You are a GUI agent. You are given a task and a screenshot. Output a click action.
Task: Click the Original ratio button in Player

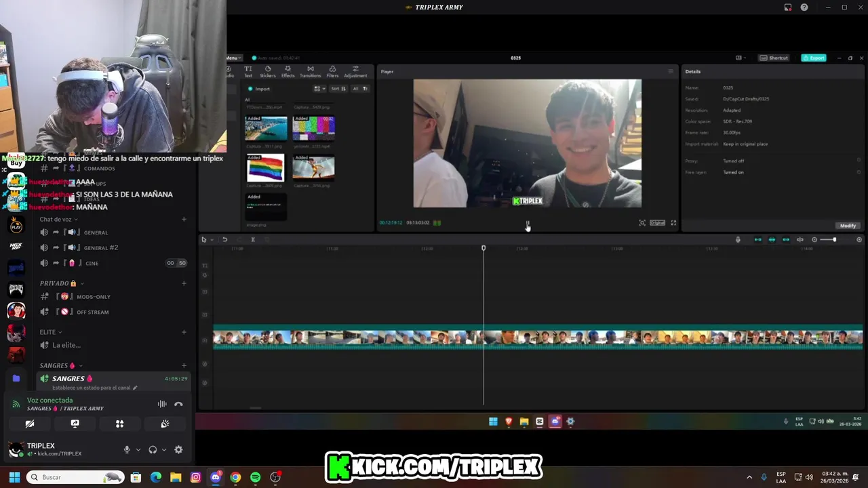click(x=657, y=222)
